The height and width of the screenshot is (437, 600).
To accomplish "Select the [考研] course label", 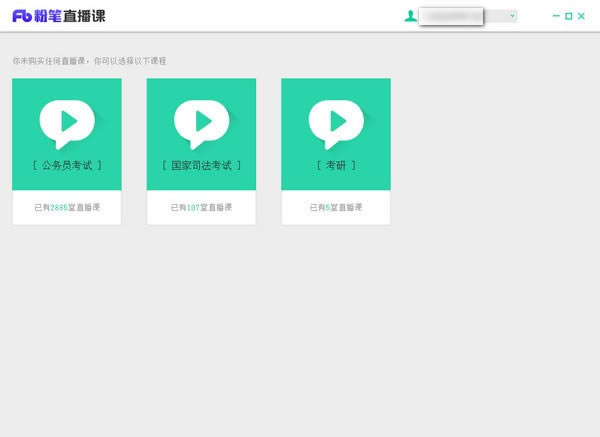I will [335, 165].
